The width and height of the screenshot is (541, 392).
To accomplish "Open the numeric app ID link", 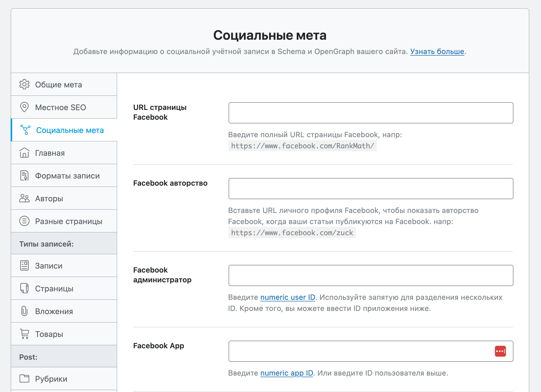I will [x=287, y=373].
